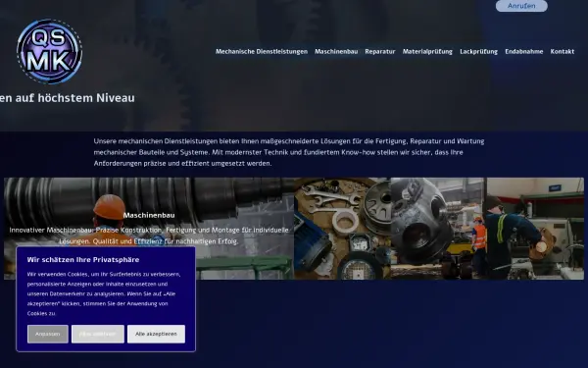The width and height of the screenshot is (588, 368).
Task: Open the Maschinenbau navigation link
Action: (336, 51)
